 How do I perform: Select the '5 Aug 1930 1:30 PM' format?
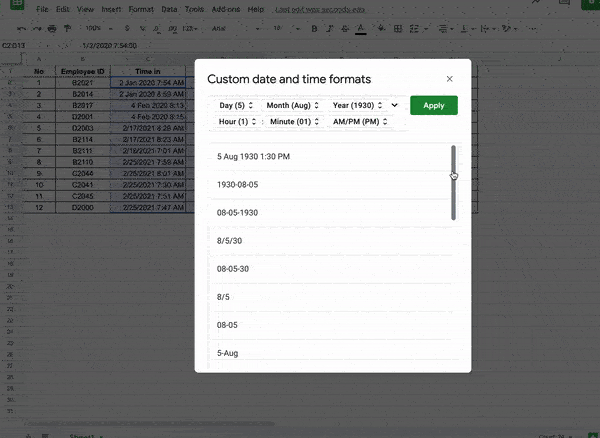pyautogui.click(x=253, y=157)
